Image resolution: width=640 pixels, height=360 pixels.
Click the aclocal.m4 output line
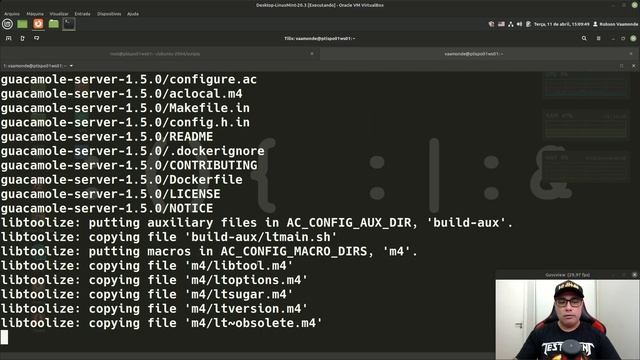click(122, 93)
